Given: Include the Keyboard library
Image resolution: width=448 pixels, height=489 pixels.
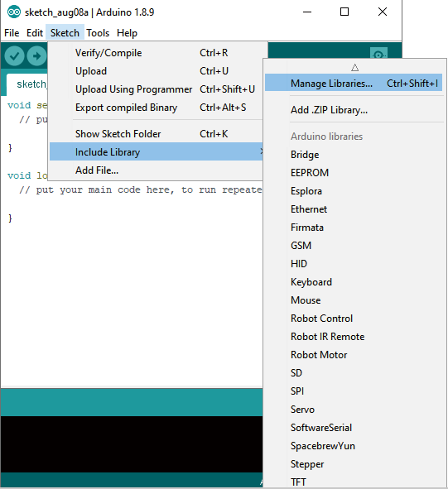Looking at the screenshot, I should pyautogui.click(x=354, y=282).
